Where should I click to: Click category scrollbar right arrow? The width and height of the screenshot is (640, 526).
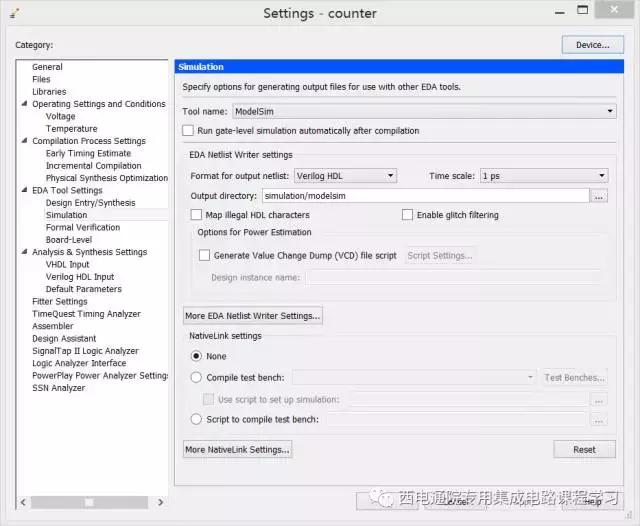click(160, 502)
